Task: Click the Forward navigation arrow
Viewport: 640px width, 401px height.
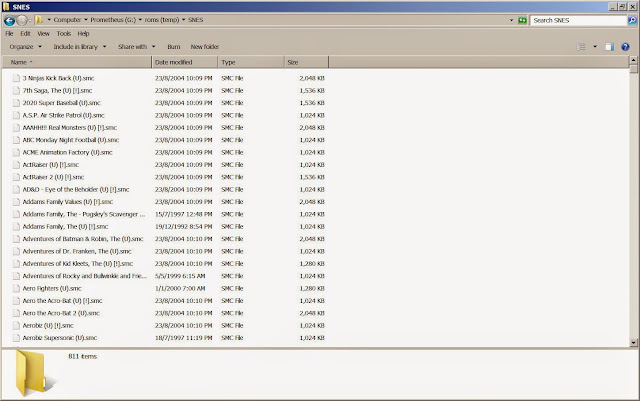Action: [x=22, y=20]
